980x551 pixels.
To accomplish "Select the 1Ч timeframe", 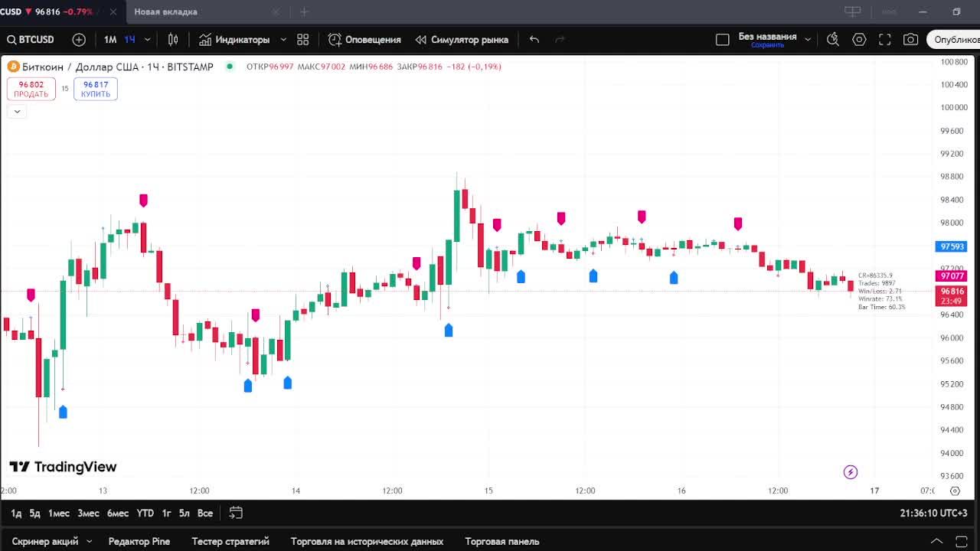I will [129, 40].
